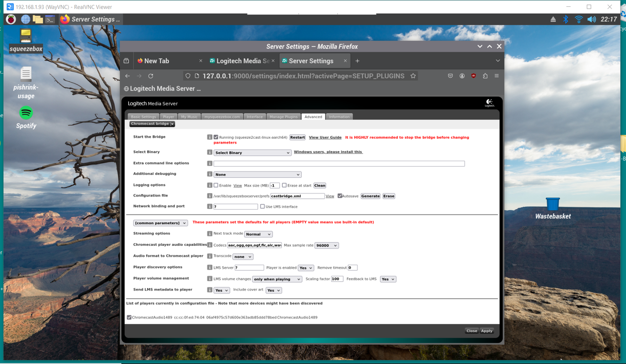626x364 pixels.
Task: Open the Player is enabled dropdown
Action: (x=306, y=268)
